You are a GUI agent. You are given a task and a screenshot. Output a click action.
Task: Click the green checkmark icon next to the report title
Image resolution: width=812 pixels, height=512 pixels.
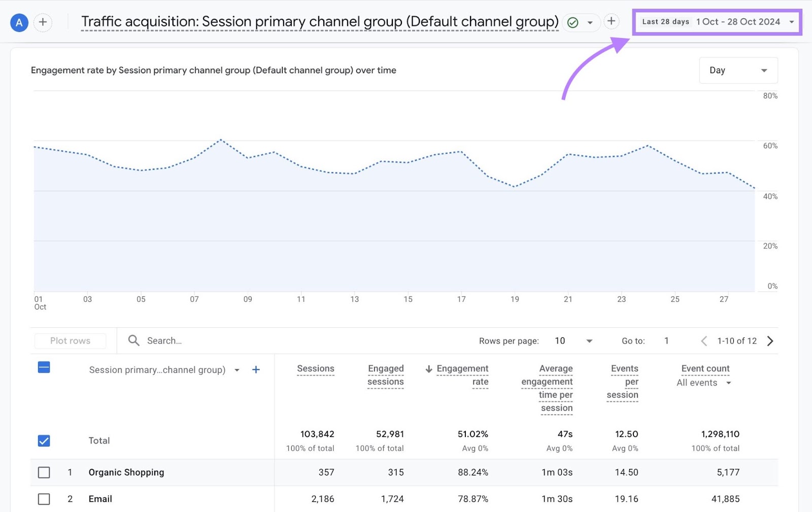572,22
